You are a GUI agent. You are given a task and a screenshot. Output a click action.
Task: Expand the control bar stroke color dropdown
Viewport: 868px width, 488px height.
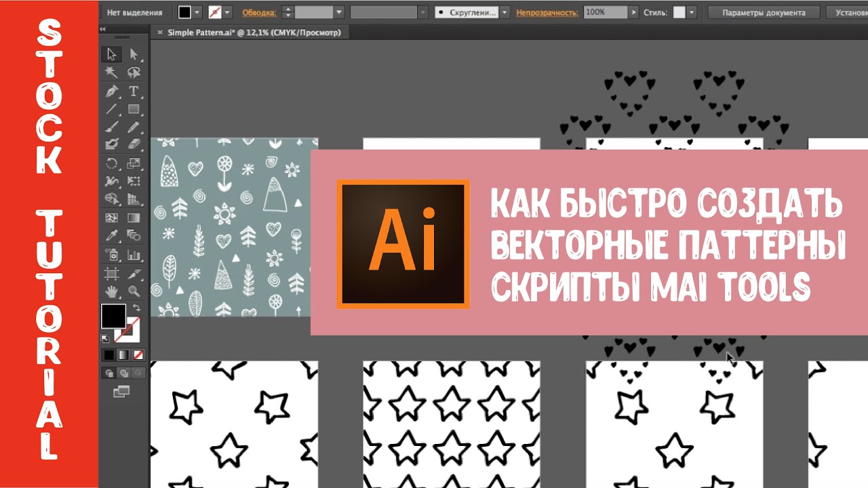click(227, 12)
